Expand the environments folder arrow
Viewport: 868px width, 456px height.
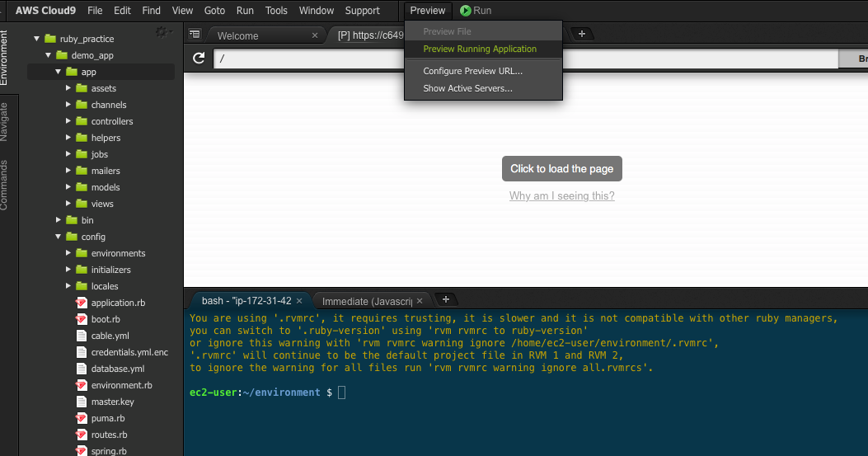[x=68, y=252]
